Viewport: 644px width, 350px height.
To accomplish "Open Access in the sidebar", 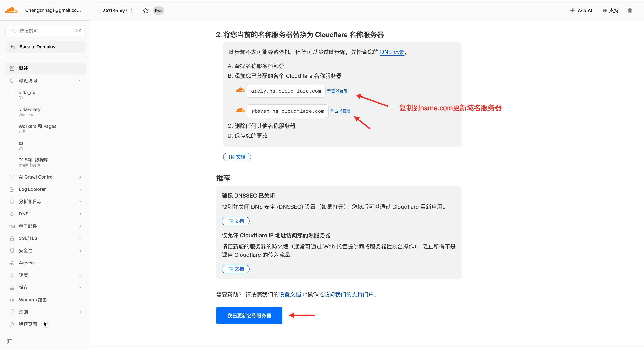I will pos(27,263).
